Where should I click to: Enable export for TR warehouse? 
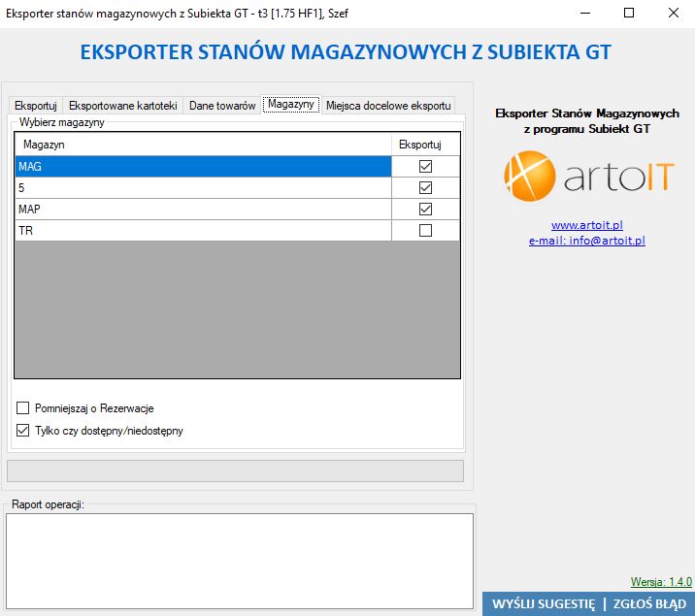pos(425,231)
